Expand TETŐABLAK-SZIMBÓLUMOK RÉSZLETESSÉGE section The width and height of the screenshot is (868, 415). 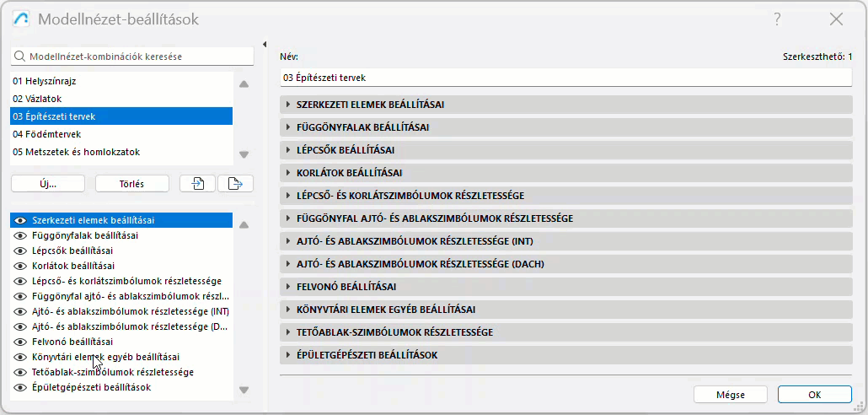565,332
